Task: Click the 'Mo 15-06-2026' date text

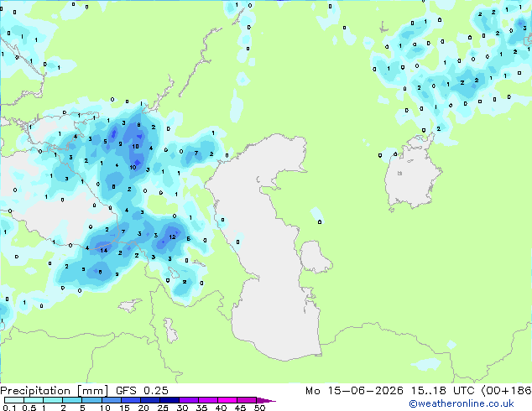Action: [x=355, y=390]
